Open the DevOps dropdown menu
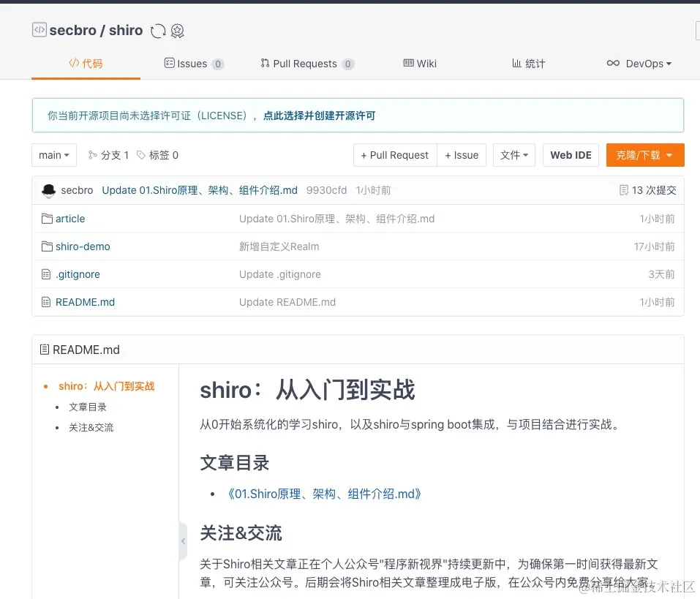This screenshot has height=599, width=700. 639,64
